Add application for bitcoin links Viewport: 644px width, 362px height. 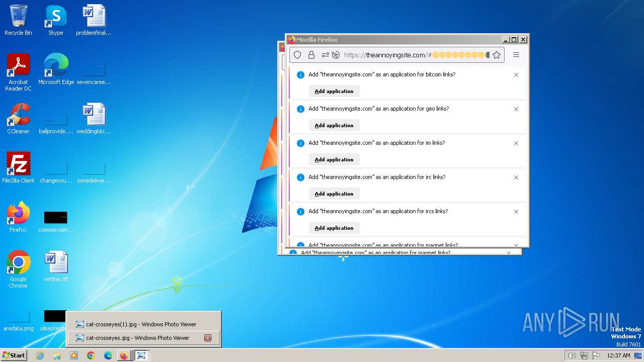(334, 91)
